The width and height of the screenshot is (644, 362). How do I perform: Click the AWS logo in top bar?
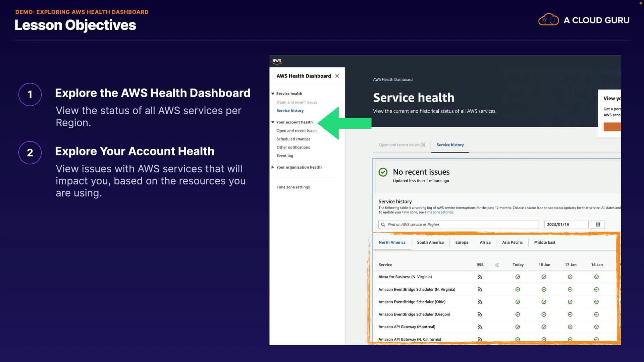277,61
